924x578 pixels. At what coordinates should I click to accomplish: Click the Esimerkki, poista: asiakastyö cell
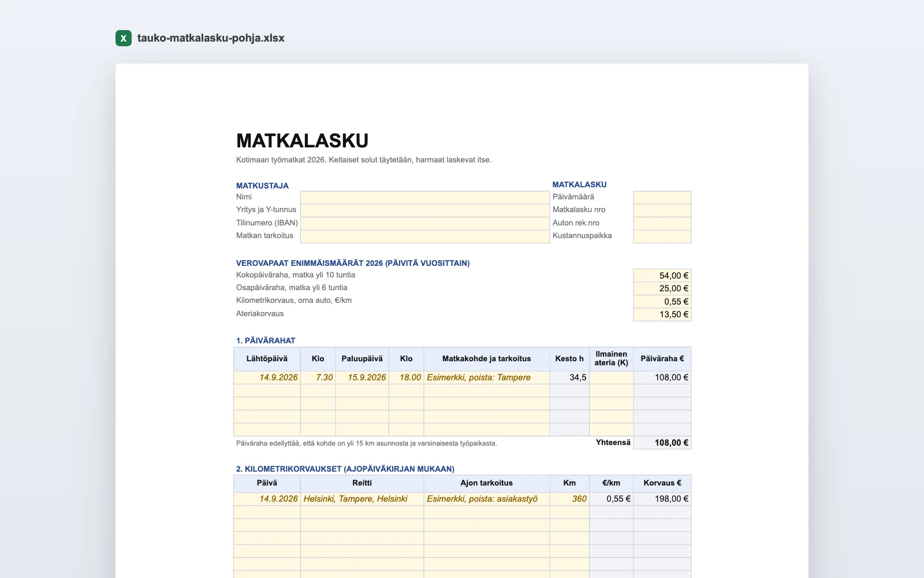(x=486, y=499)
